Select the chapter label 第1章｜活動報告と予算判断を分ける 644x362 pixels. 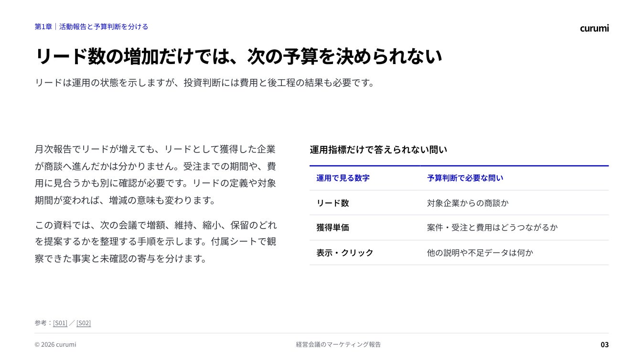[x=91, y=27]
